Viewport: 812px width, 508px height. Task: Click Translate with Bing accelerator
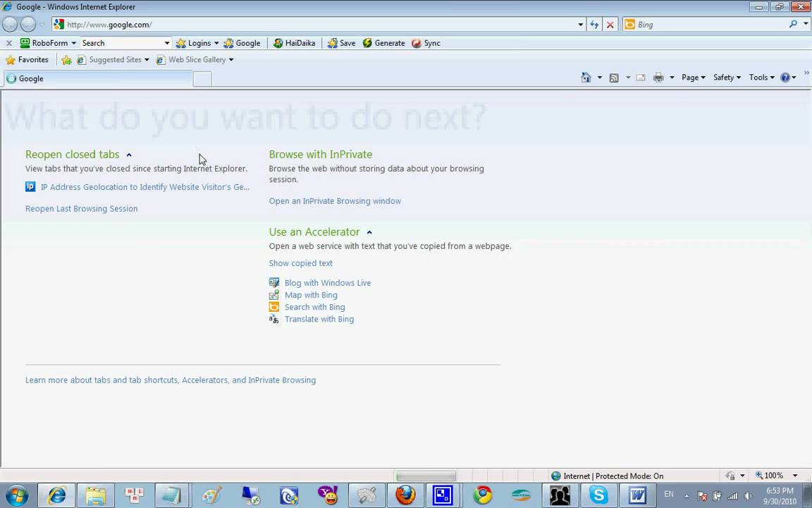(319, 320)
